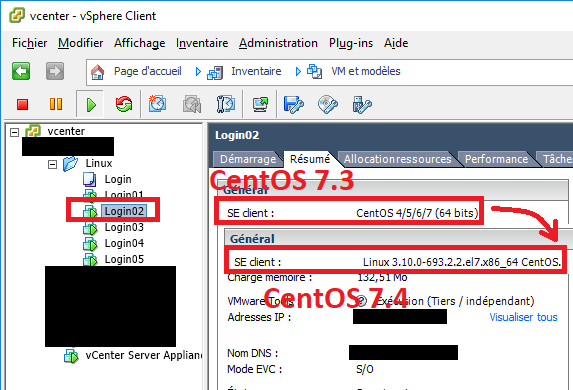Image resolution: width=573 pixels, height=390 pixels.
Task: Click the VMware Tools help question icon
Action: 361,301
